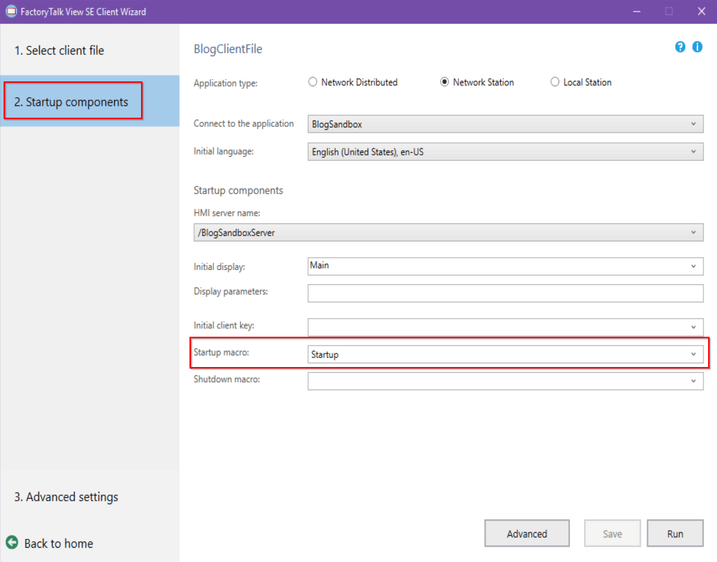Viewport: 717px width, 562px height.
Task: Select the Network Station radio button
Action: [x=445, y=82]
